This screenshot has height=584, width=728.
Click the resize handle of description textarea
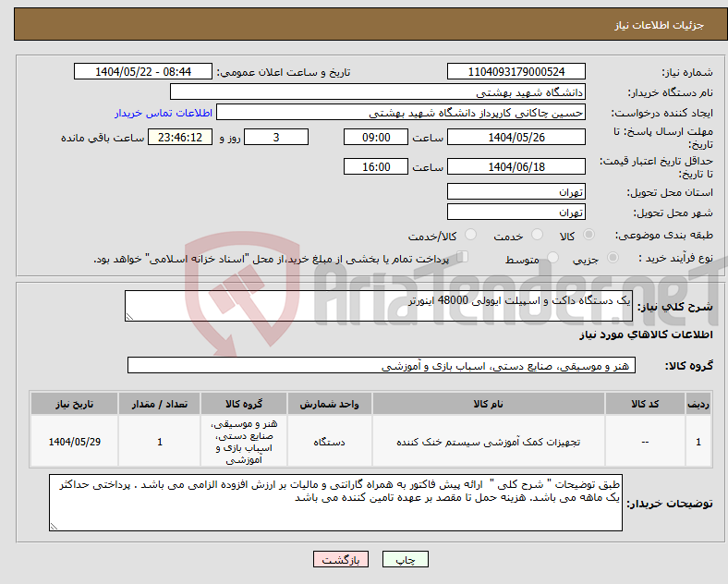pos(129,317)
